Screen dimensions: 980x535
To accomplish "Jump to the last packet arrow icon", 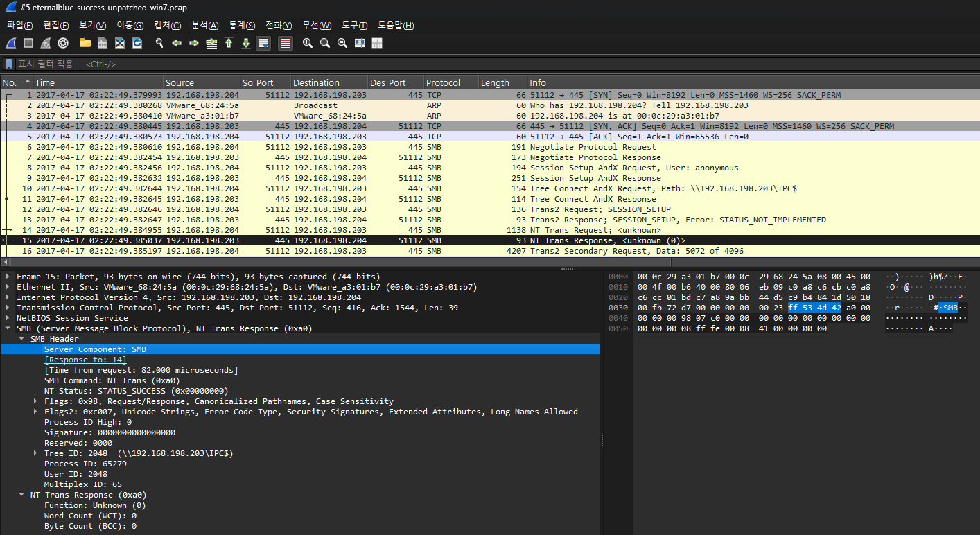I will 245,43.
